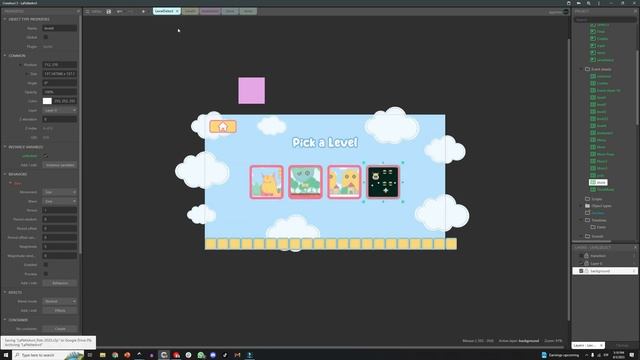Toggle the Global checkbox
Viewport: 640px width, 360px height.
[46, 37]
